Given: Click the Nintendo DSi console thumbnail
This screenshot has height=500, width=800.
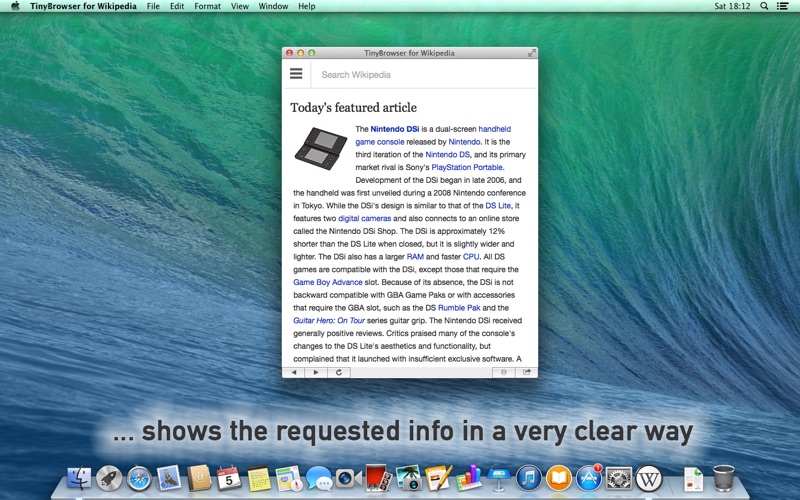Looking at the screenshot, I should [x=321, y=148].
